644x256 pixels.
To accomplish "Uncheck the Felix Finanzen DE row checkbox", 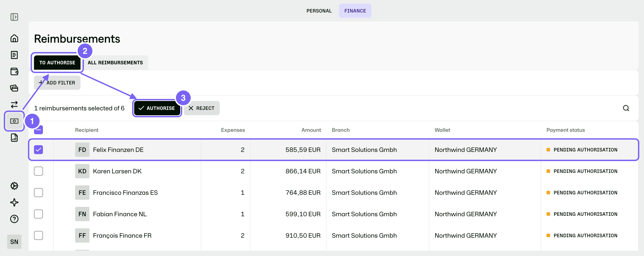I will [38, 150].
